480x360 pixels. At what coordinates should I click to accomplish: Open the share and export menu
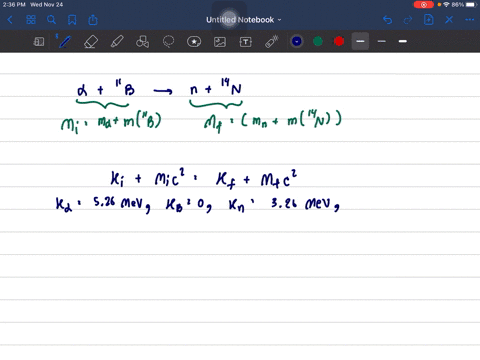click(x=93, y=20)
